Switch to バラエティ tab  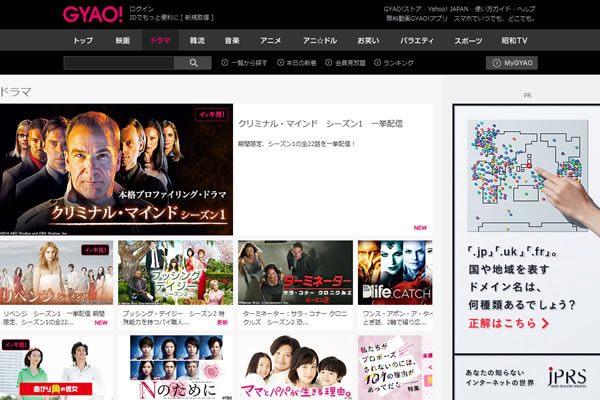(417, 40)
